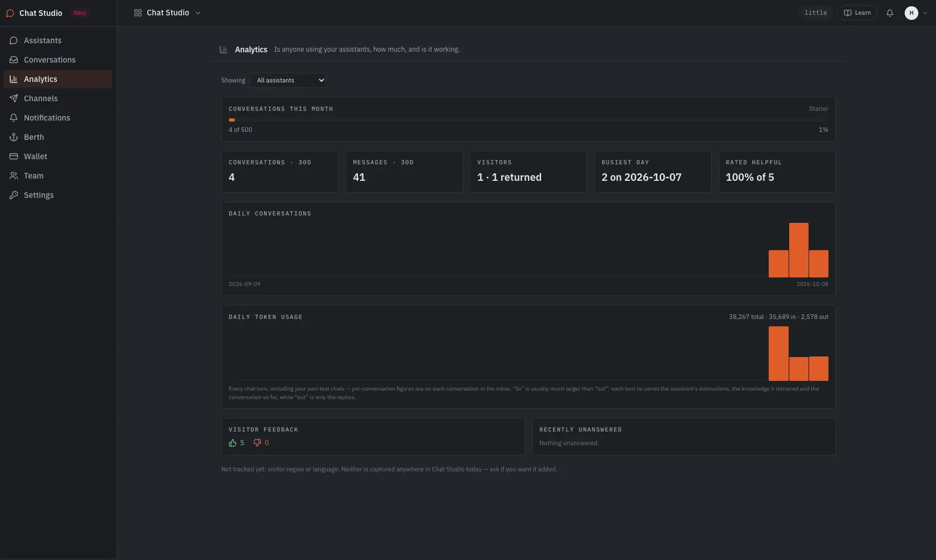Click the book icon in Learn button
The height and width of the screenshot is (560, 936).
pyautogui.click(x=848, y=13)
